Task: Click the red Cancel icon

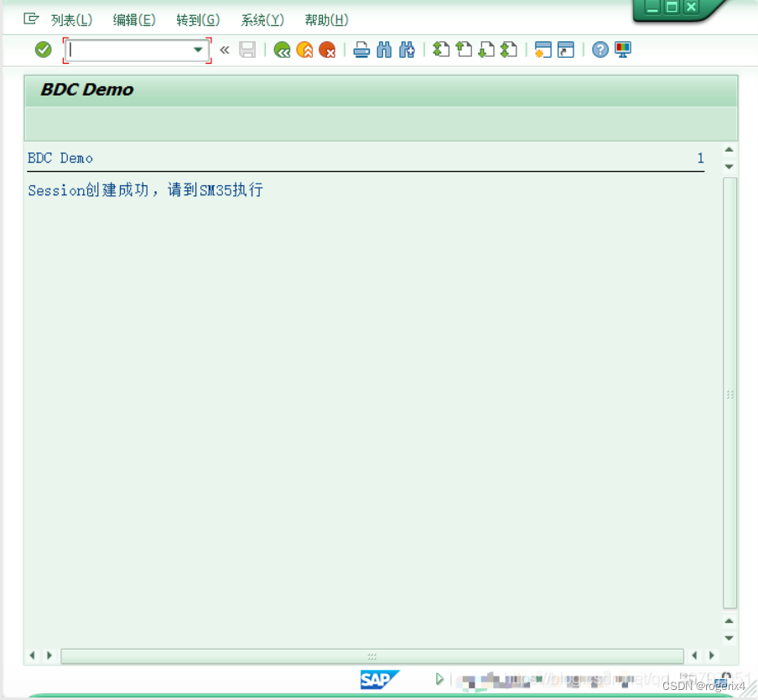Action: pyautogui.click(x=327, y=49)
